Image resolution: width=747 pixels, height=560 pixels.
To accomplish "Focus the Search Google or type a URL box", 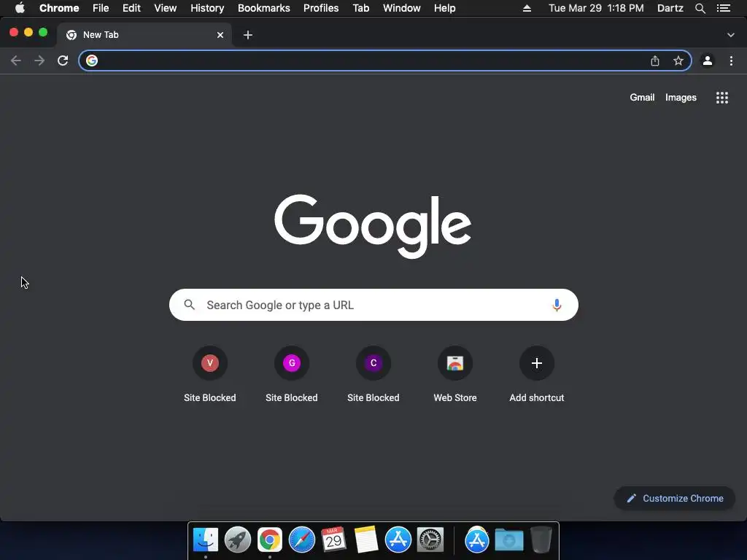I will pos(373,305).
